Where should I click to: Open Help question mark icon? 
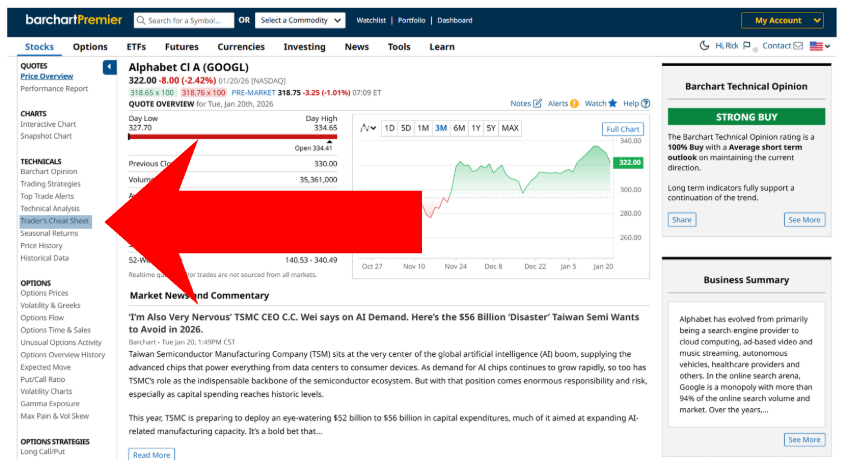(645, 103)
